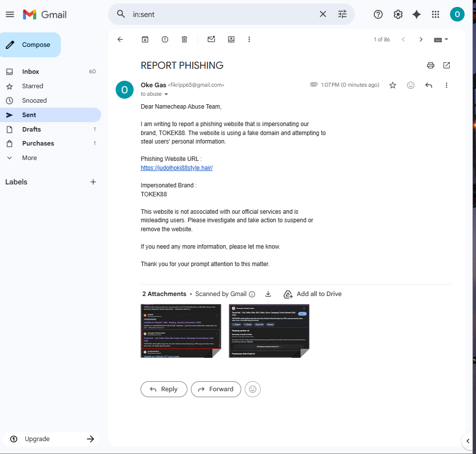Download all attachments icon
This screenshot has height=454, width=476.
[x=268, y=294]
